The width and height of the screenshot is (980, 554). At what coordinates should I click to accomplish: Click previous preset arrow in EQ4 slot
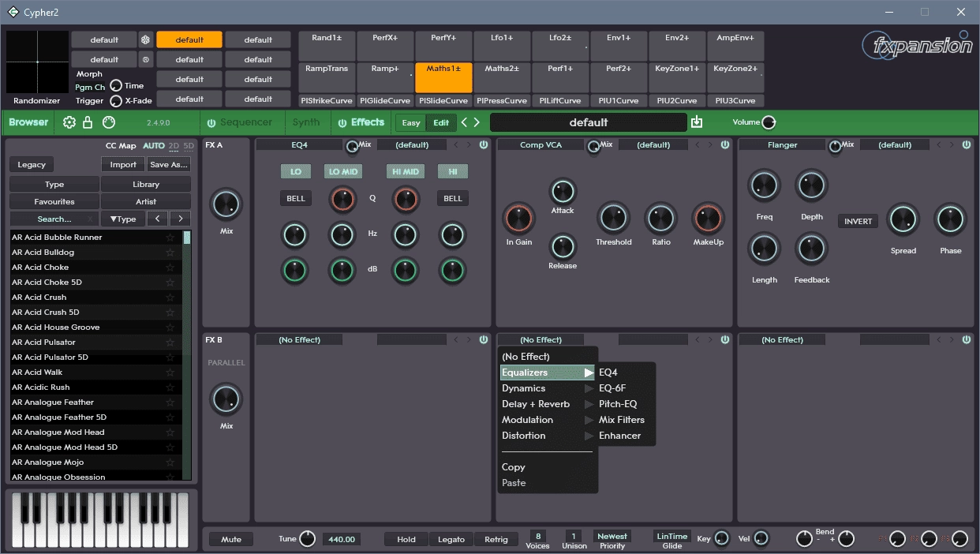tap(456, 144)
